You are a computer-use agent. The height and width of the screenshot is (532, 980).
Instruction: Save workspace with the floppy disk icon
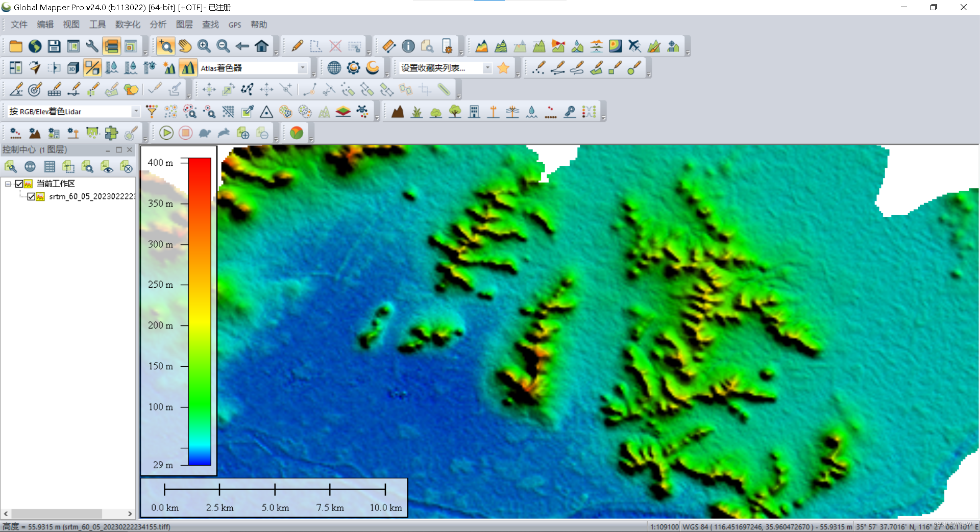point(54,46)
